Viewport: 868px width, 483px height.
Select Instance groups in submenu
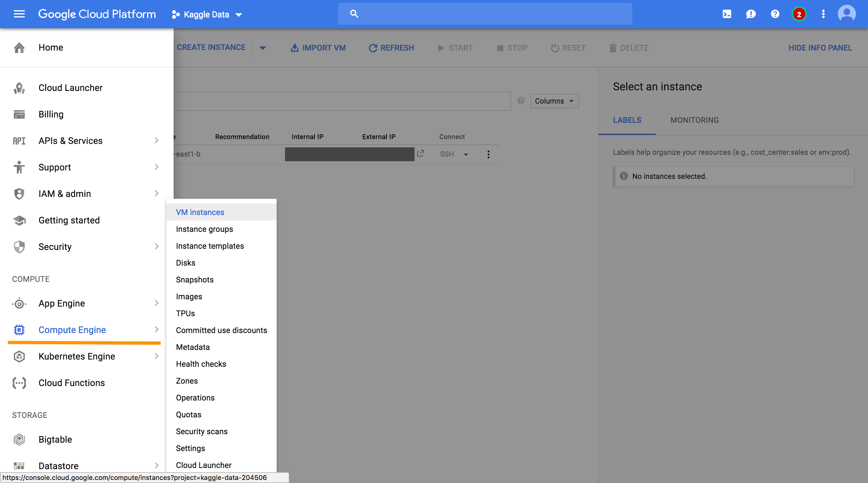222,229
